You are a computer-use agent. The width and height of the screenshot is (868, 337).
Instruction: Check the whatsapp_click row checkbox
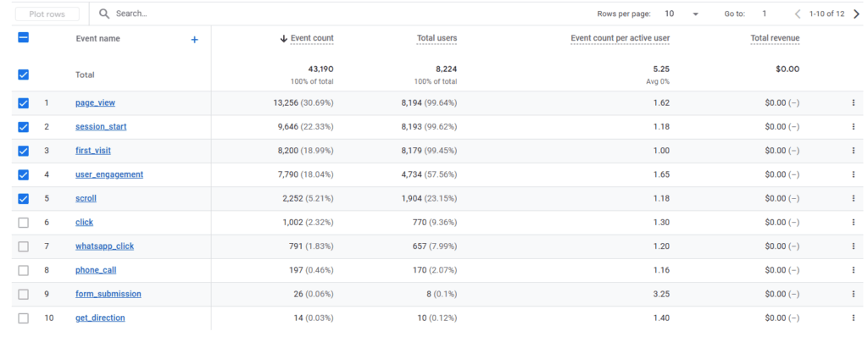point(23,246)
